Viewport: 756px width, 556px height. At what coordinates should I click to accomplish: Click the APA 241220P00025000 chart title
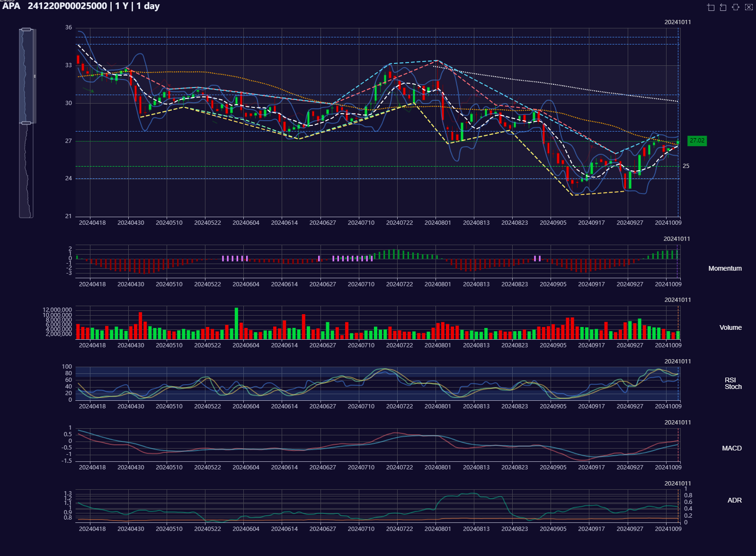80,6
